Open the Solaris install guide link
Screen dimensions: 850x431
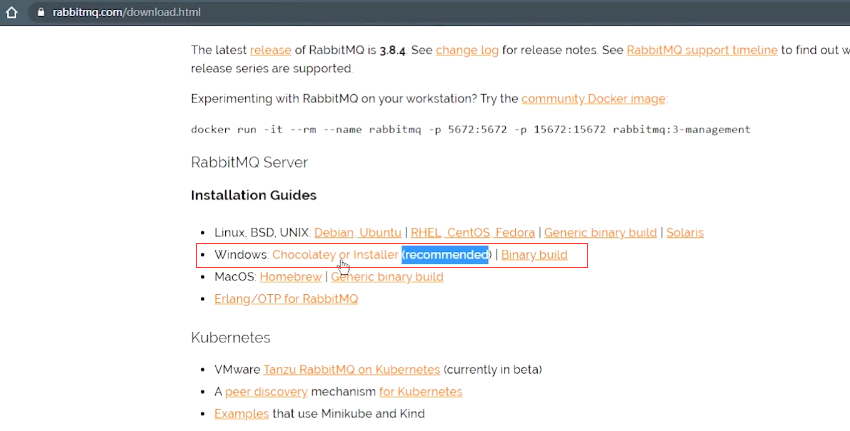685,233
